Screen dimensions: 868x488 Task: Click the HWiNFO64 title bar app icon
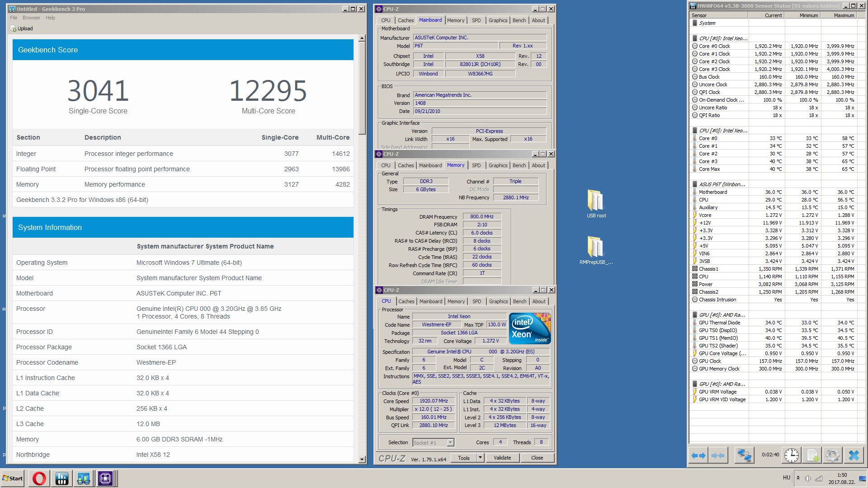tap(693, 6)
